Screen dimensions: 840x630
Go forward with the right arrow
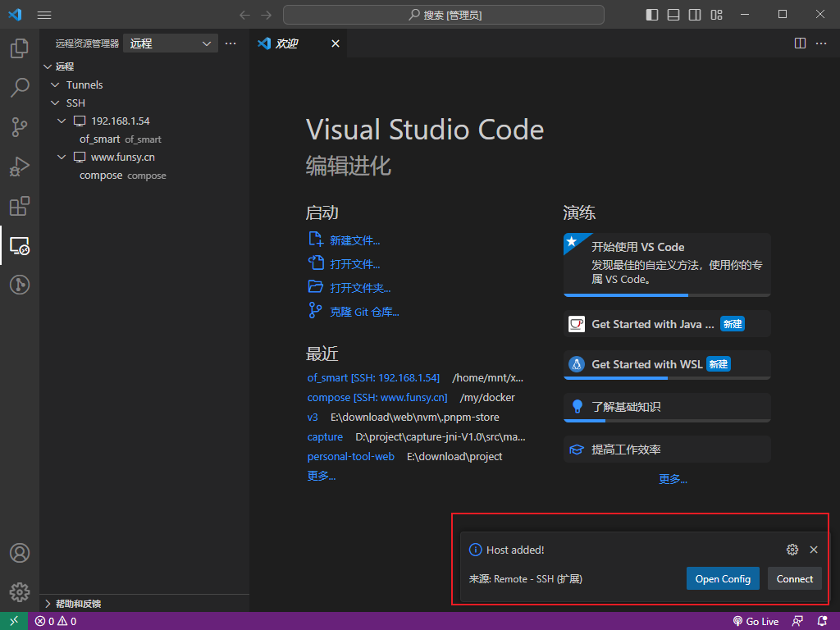click(267, 15)
